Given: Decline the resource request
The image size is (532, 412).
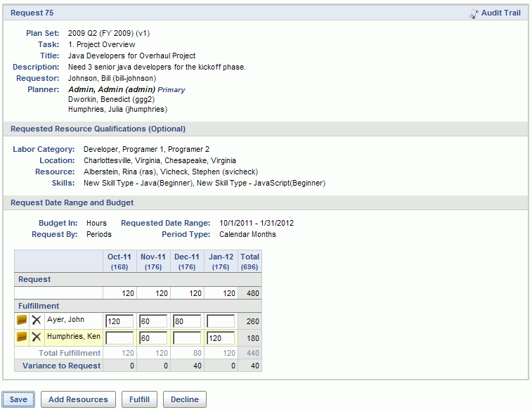Looking at the screenshot, I should pos(185,399).
